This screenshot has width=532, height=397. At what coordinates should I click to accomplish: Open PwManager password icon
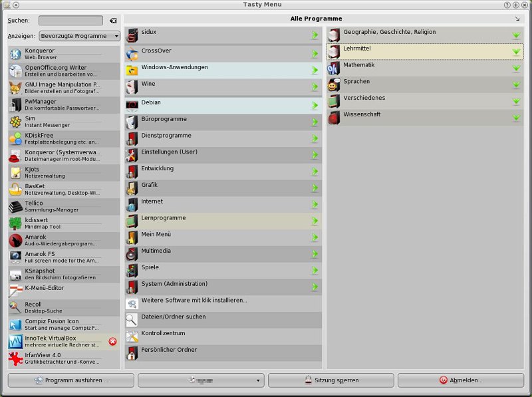pos(15,105)
